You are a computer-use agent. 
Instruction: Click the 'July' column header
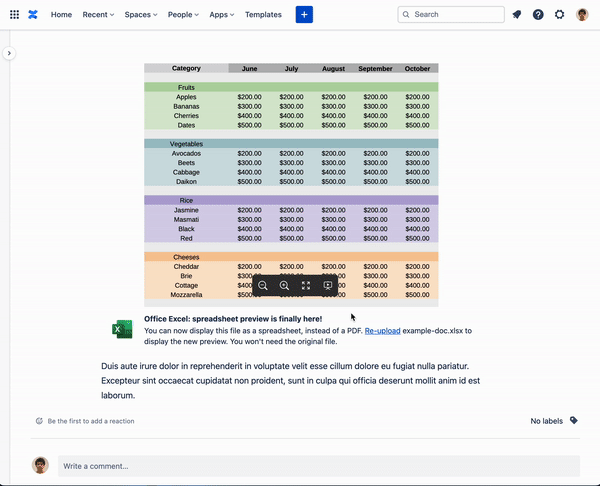(291, 68)
